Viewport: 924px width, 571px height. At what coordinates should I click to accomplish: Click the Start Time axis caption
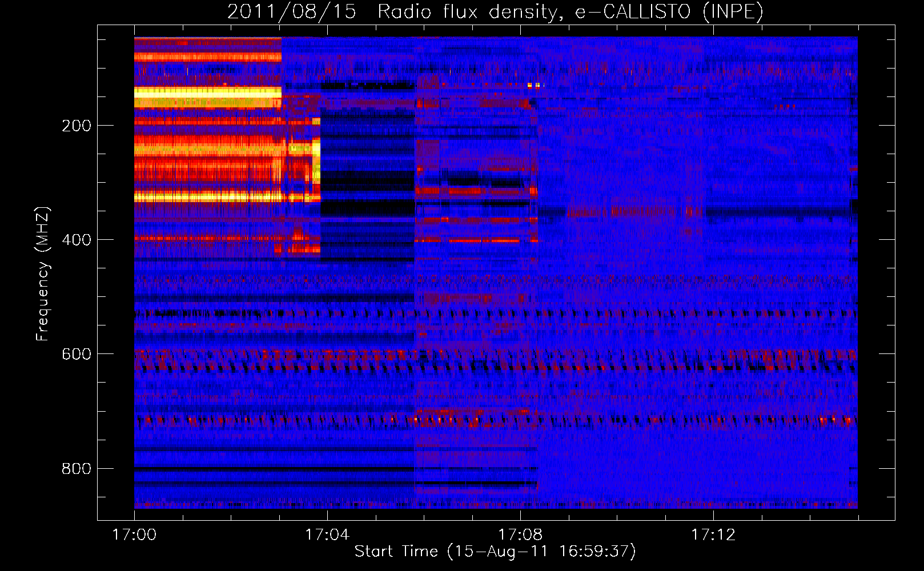pyautogui.click(x=495, y=552)
